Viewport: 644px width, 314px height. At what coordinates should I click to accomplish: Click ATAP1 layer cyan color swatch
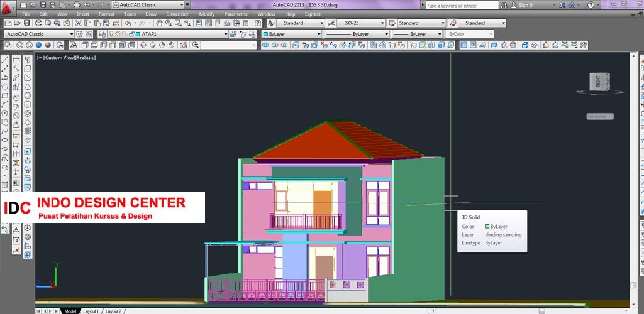[138, 34]
